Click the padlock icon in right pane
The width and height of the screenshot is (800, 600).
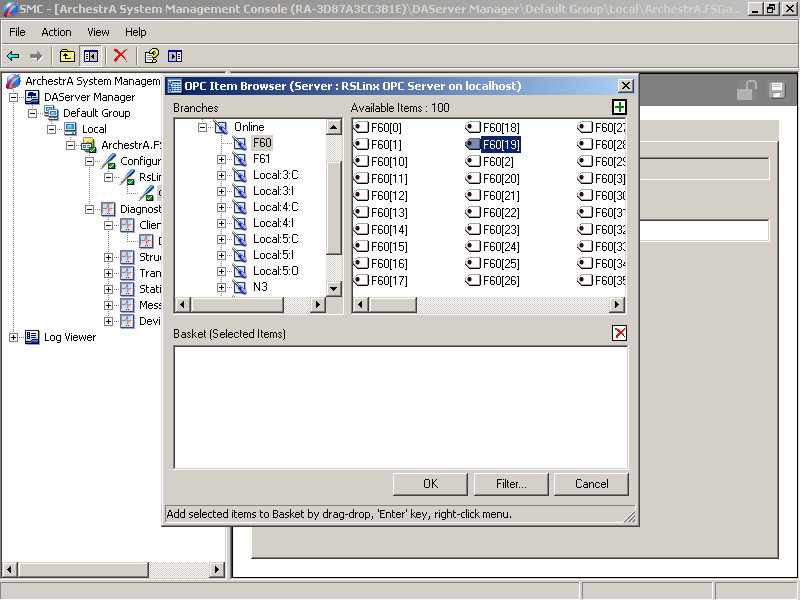[x=746, y=91]
